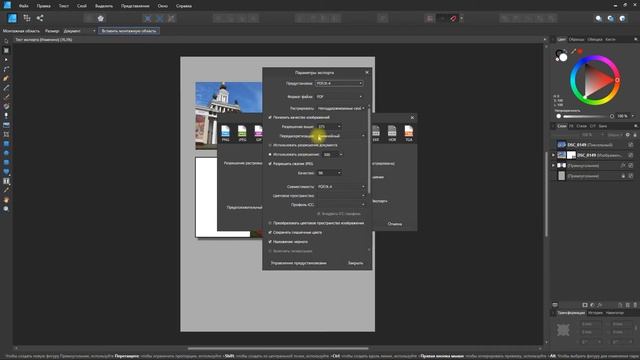Viewport: 640px width, 360px height.
Task: Open the 'Предустановка' PDF/X-4 dropdown
Action: 339,83
